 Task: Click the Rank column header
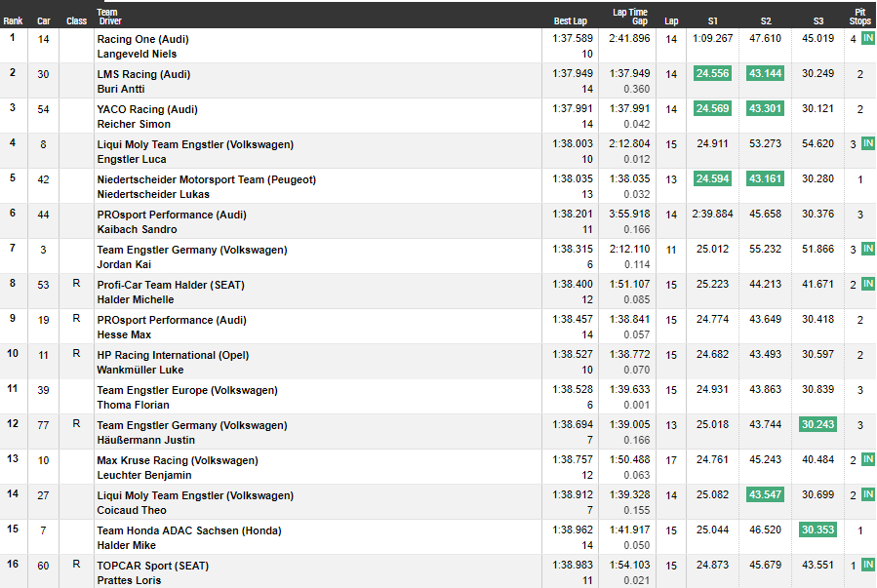tap(13, 21)
